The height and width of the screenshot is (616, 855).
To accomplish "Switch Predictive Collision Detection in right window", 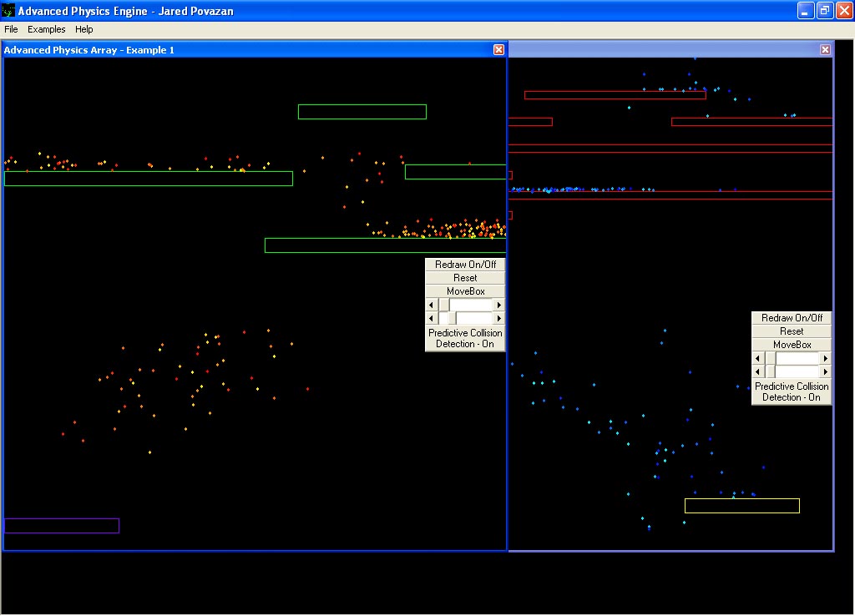I will click(x=792, y=391).
